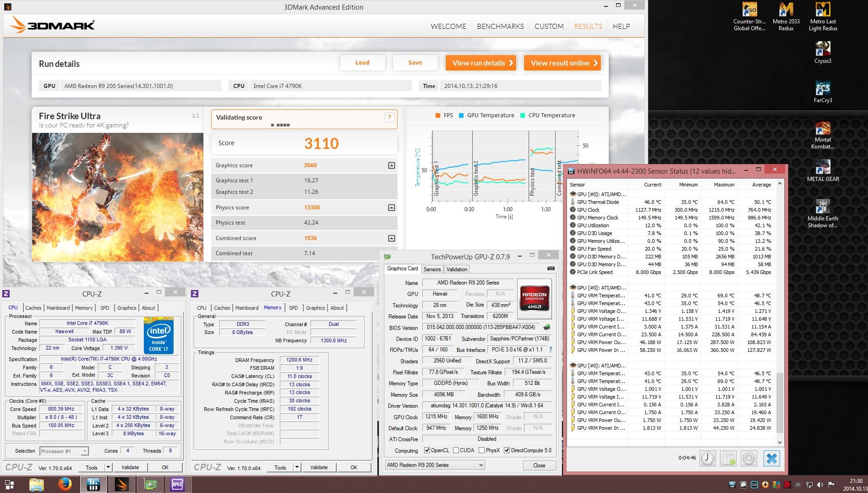Open File Explorer from the taskbar
The width and height of the screenshot is (868, 493).
(37, 484)
